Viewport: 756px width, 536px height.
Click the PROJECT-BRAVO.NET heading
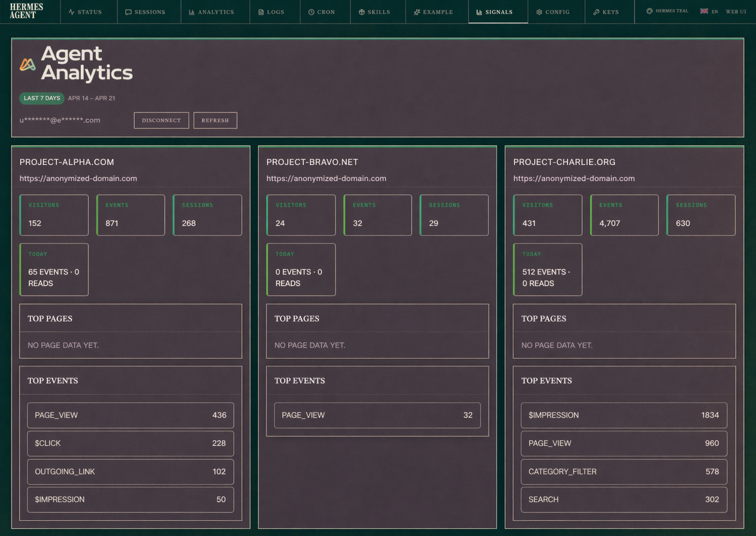pyautogui.click(x=312, y=162)
